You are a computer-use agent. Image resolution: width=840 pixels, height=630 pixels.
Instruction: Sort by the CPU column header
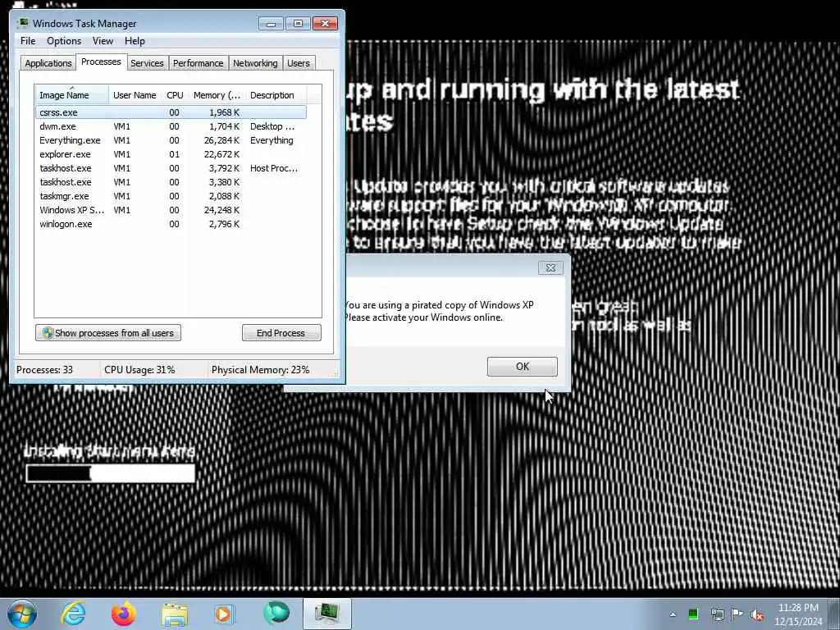coord(175,95)
